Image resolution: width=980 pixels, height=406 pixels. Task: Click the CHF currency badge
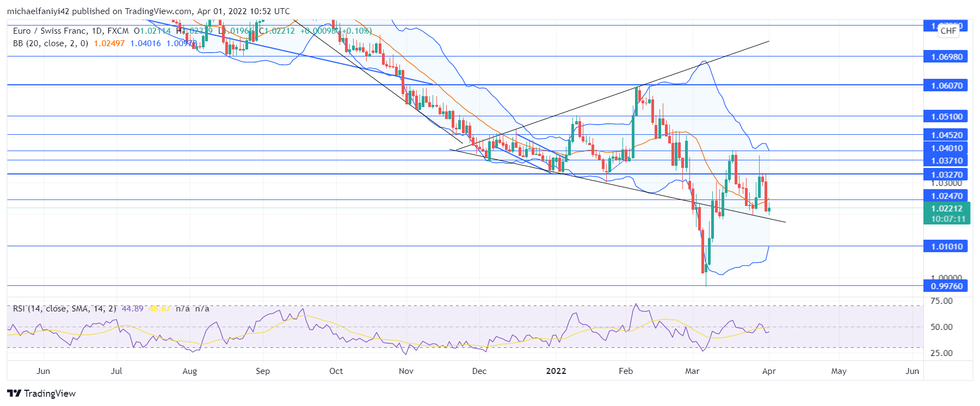coord(948,31)
